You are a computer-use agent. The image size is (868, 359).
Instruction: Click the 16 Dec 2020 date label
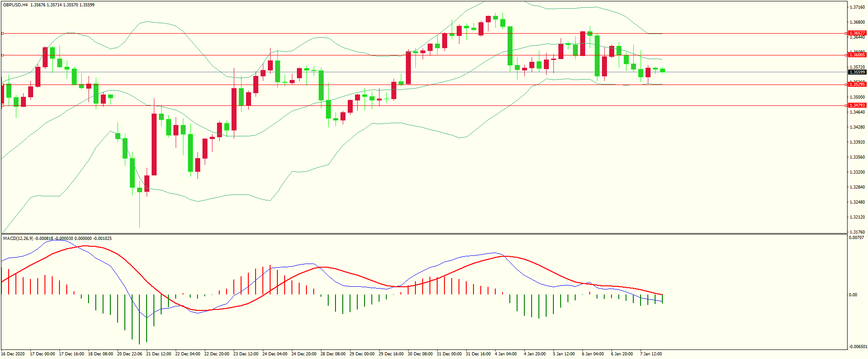(x=13, y=354)
